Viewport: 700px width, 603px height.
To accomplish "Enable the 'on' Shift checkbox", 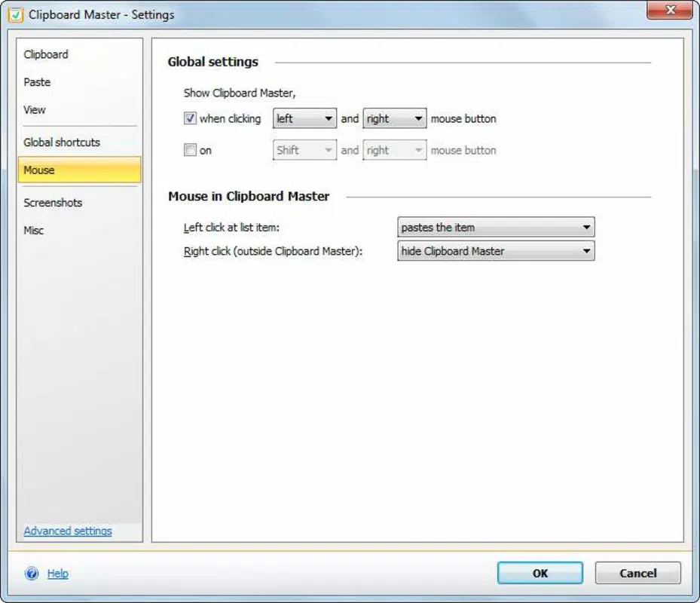I will [x=190, y=150].
